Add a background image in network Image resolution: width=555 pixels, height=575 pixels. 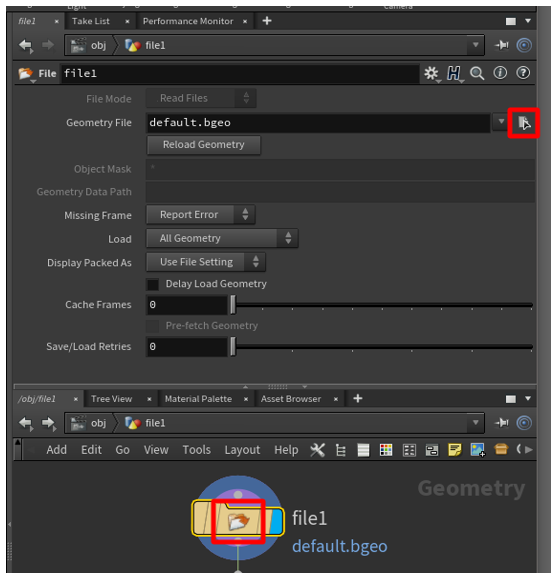pyautogui.click(x=478, y=450)
